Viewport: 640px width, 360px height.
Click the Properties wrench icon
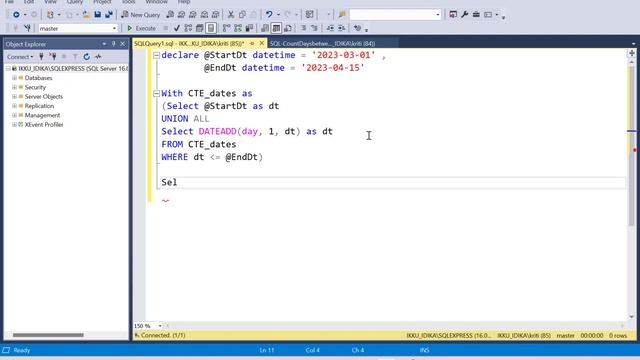coord(464,15)
